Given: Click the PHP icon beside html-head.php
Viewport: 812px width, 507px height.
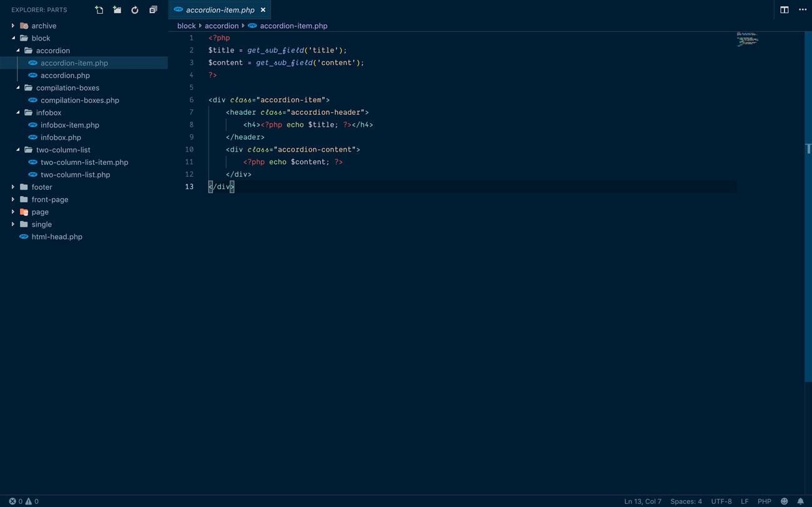Looking at the screenshot, I should (x=24, y=237).
